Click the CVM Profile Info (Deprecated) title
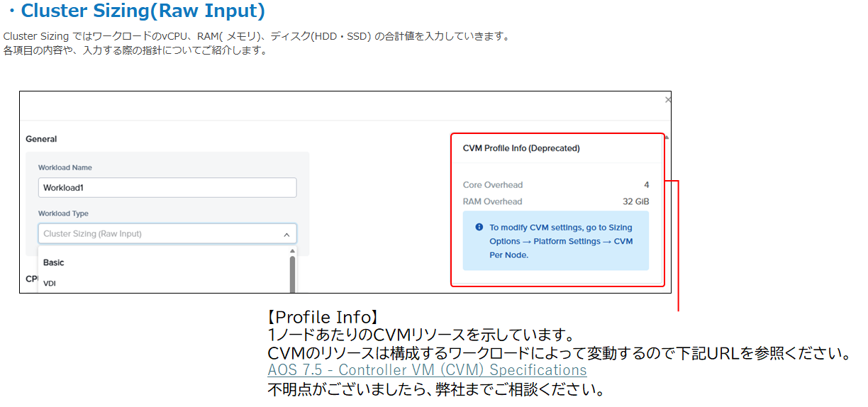The width and height of the screenshot is (868, 407). pyautogui.click(x=521, y=148)
